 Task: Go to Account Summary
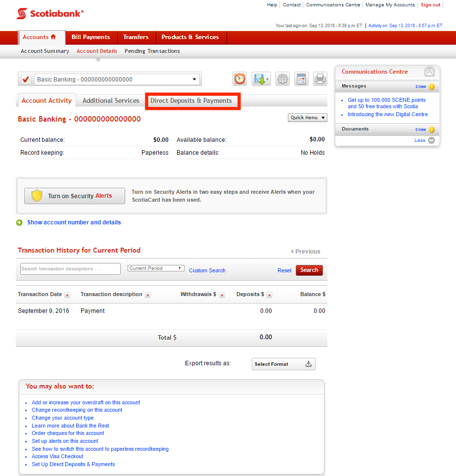coord(45,51)
